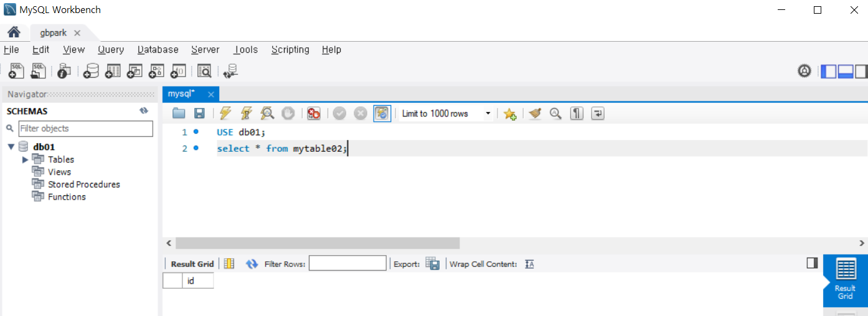Click the id column header
868x316 pixels.
click(197, 281)
